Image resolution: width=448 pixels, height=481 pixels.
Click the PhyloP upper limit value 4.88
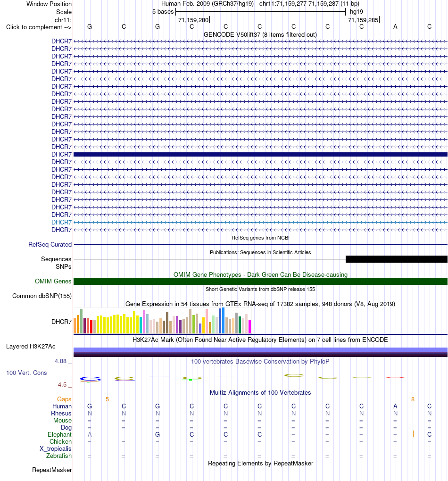tap(60, 361)
